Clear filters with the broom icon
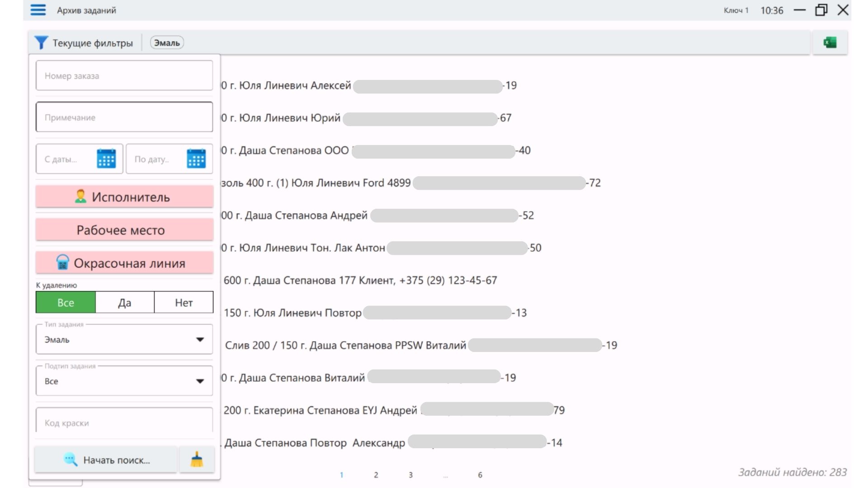868x488 pixels. click(197, 460)
